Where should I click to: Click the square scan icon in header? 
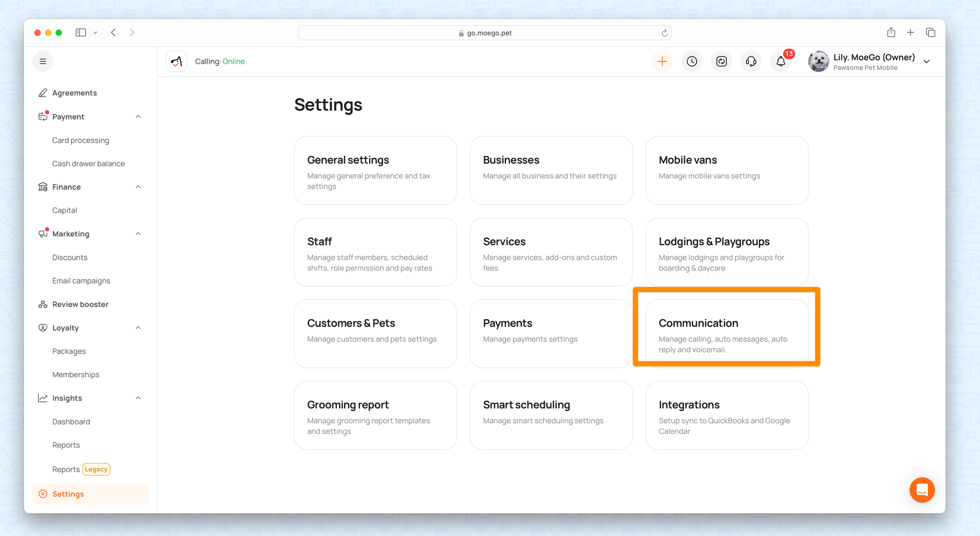click(x=721, y=61)
